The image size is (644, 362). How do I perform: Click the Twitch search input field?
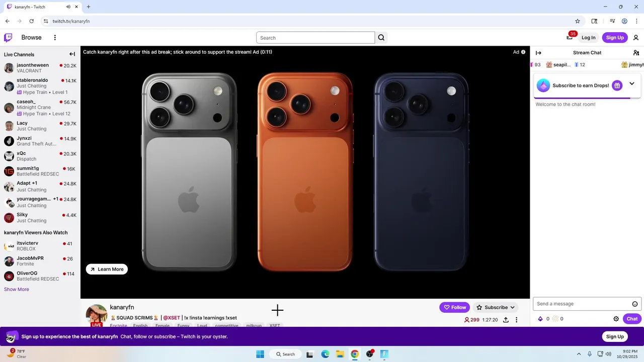coord(315,38)
